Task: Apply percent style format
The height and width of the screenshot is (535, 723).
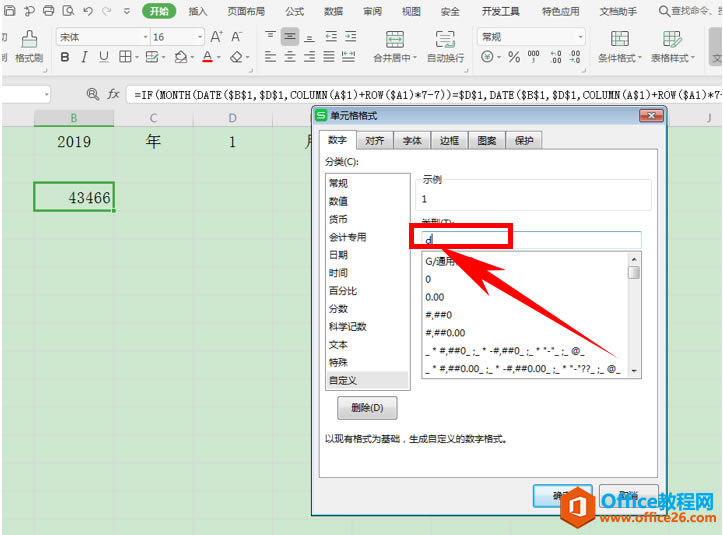Action: point(514,57)
